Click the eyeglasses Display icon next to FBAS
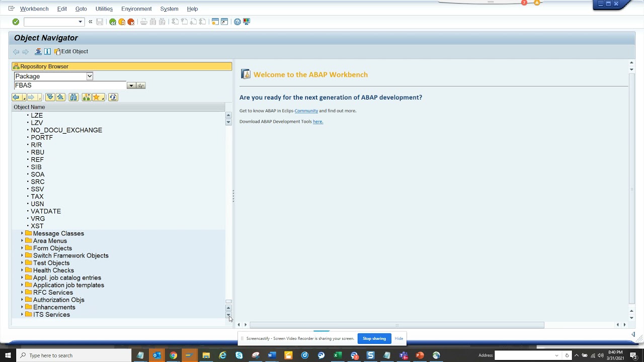This screenshot has width=644, height=362. 141,85
